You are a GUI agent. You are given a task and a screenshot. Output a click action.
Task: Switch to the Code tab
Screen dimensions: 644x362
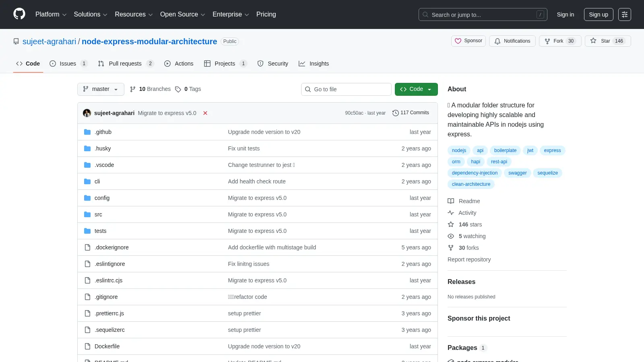click(28, 64)
